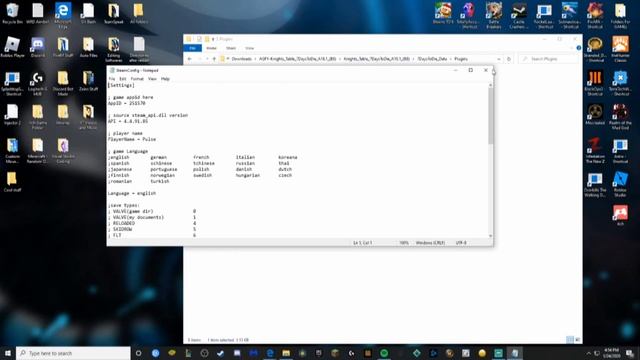640x360 pixels.
Task: Open the Editing Software desktop folder
Action: (113, 50)
